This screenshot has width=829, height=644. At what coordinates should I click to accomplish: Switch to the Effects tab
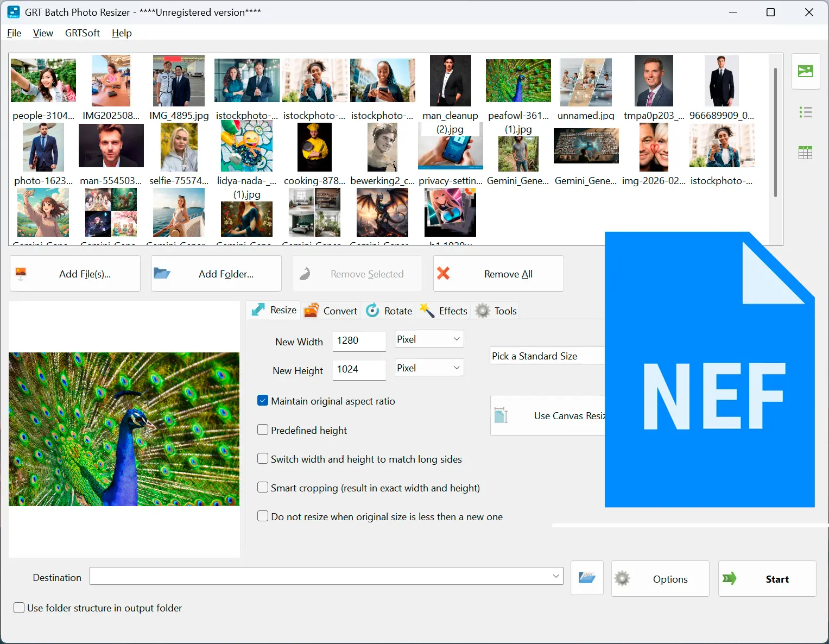(x=444, y=311)
